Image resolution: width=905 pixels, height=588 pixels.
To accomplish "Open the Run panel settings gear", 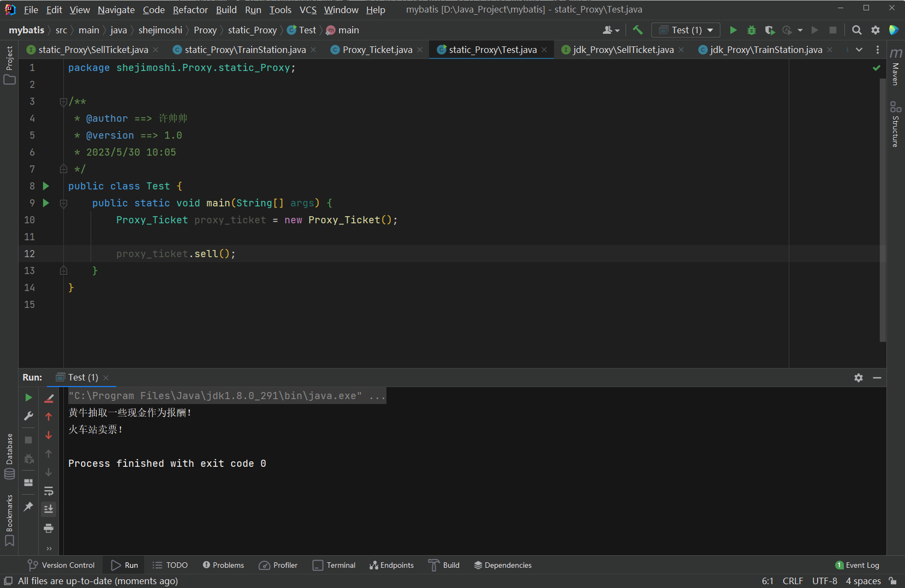I will [859, 378].
